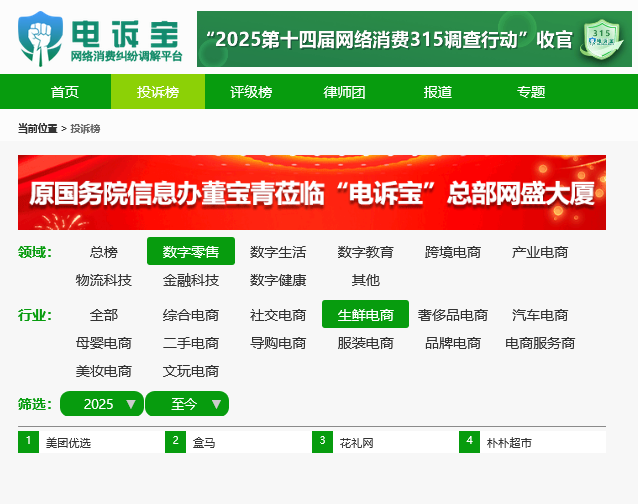
Task: Select 金融科技 in the 领域 filter
Action: click(191, 280)
